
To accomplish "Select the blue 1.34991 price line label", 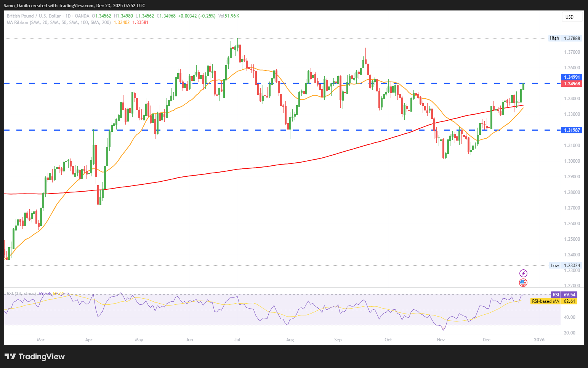I will pyautogui.click(x=572, y=77).
